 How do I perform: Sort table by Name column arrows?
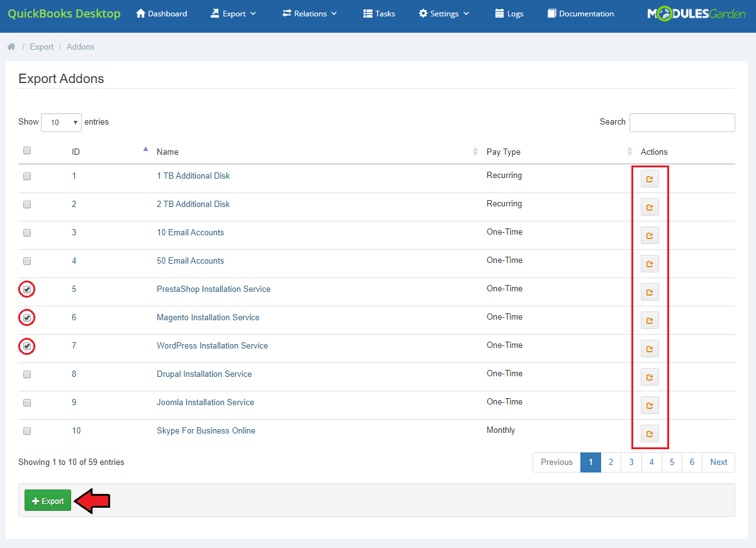[x=475, y=152]
